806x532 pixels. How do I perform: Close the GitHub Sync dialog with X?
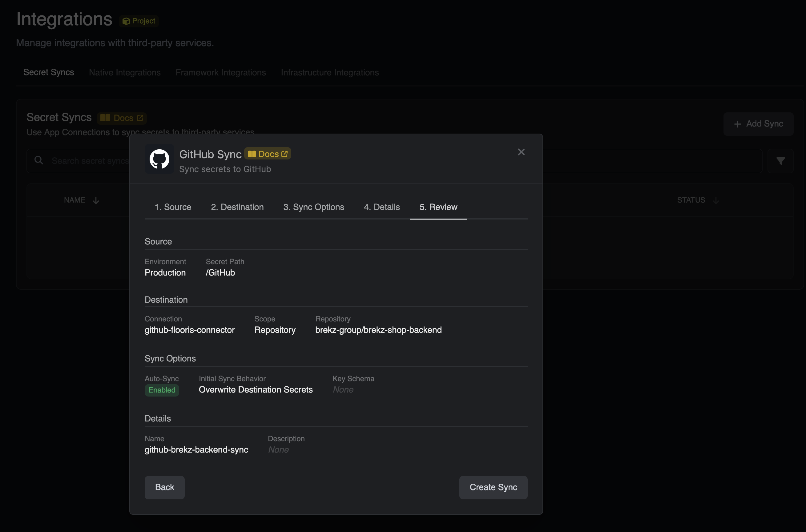click(x=521, y=152)
